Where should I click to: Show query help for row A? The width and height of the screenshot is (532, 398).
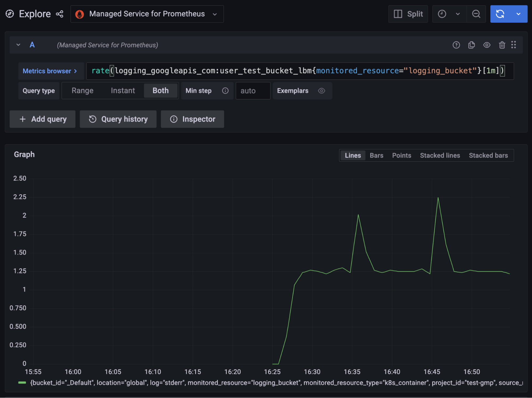(x=456, y=45)
